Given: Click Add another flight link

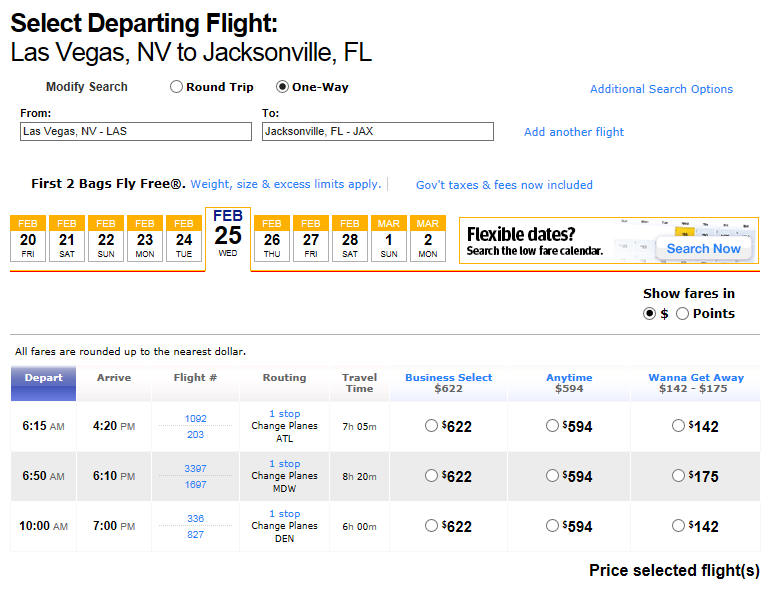Looking at the screenshot, I should [574, 132].
